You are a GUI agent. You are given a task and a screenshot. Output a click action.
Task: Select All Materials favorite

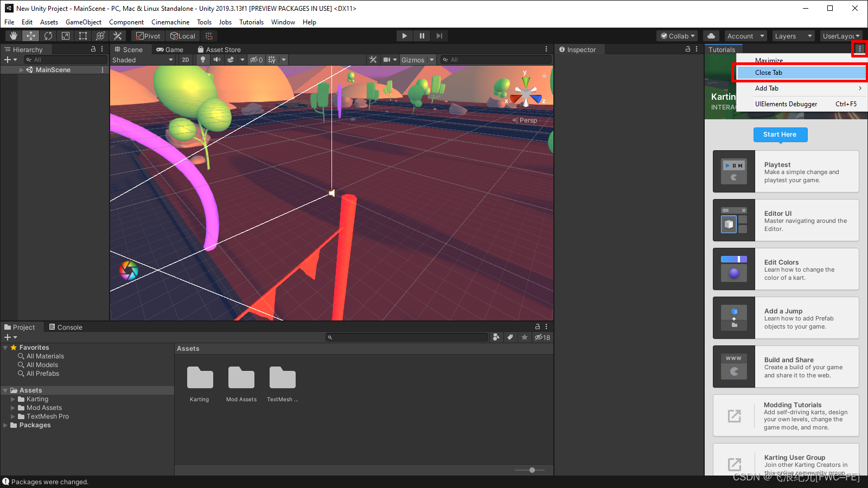41,356
